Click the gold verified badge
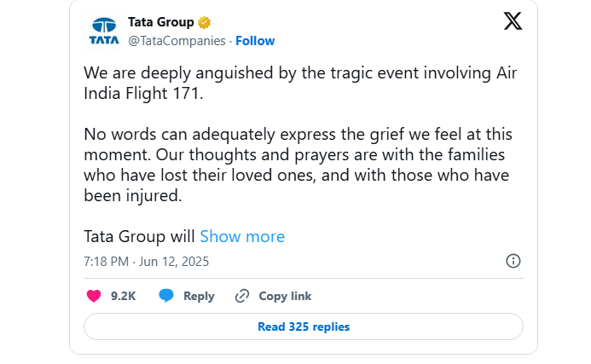Image resolution: width=591 pixels, height=364 pixels. (206, 22)
